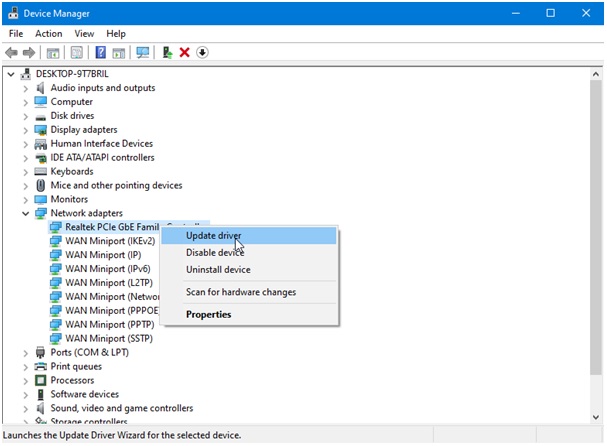Viewport: 607px width, 446px height.
Task: Expand the Monitors category
Action: pyautogui.click(x=26, y=200)
